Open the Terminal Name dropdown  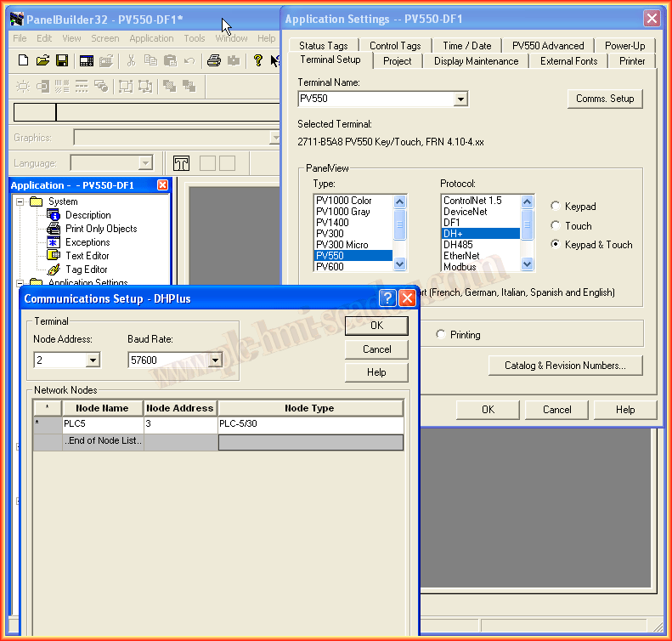pos(460,99)
